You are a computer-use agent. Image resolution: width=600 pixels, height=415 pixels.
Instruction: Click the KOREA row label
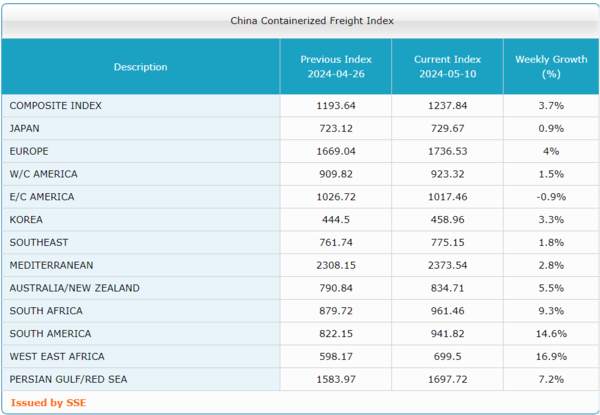pyautogui.click(x=26, y=219)
